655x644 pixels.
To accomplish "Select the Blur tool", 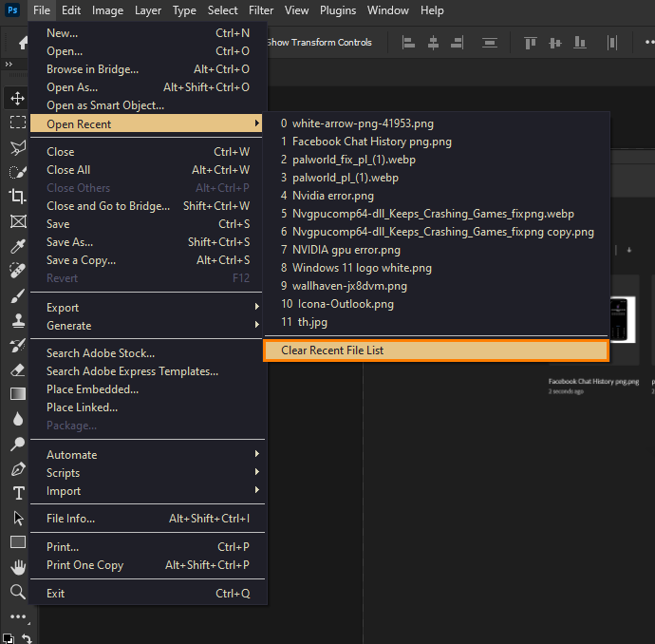I will [17, 419].
